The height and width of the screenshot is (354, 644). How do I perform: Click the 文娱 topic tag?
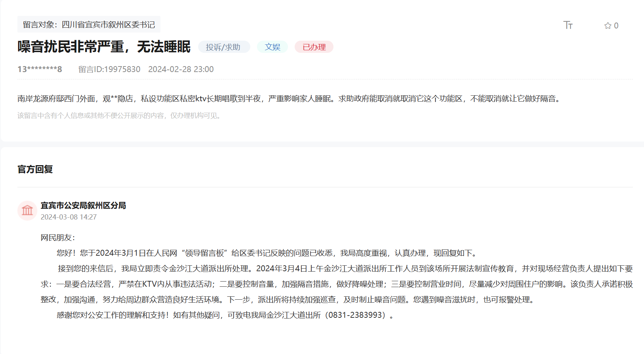272,47
